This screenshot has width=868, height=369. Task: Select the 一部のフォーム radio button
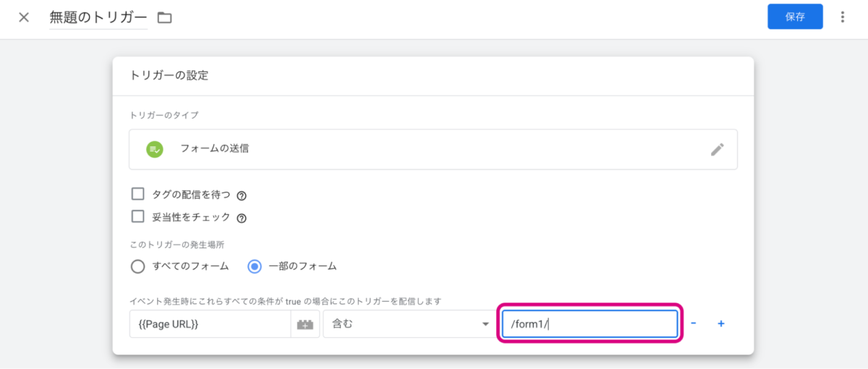(255, 266)
